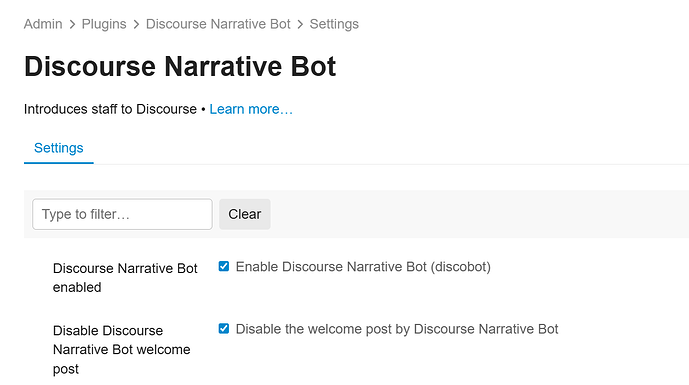The width and height of the screenshot is (689, 385).
Task: Navigate to Plugins in the breadcrumb
Action: (104, 24)
